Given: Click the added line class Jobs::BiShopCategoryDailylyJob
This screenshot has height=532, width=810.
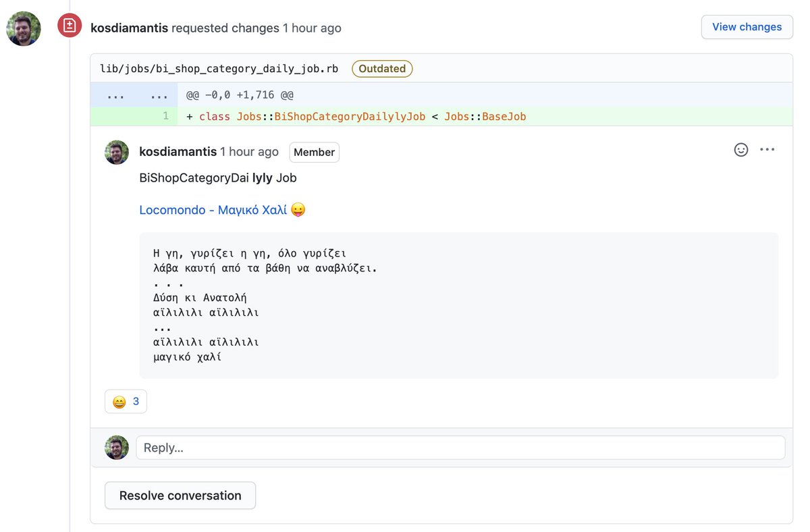Looking at the screenshot, I should (356, 117).
